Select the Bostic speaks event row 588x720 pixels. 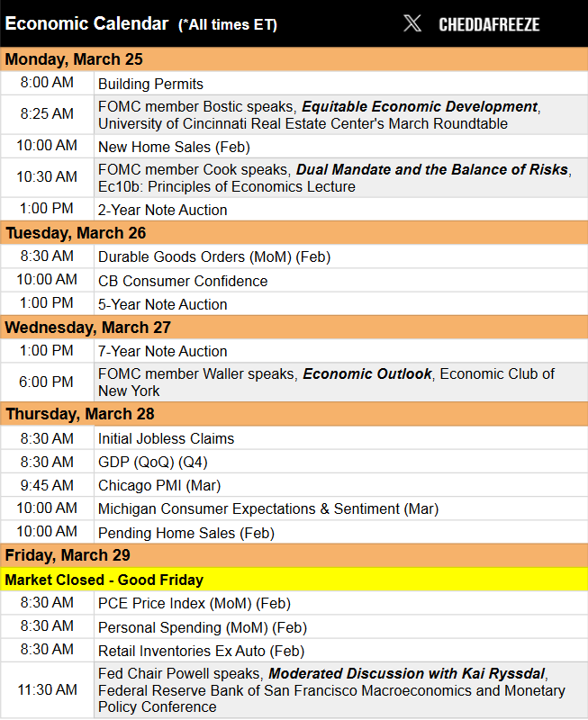point(341,115)
